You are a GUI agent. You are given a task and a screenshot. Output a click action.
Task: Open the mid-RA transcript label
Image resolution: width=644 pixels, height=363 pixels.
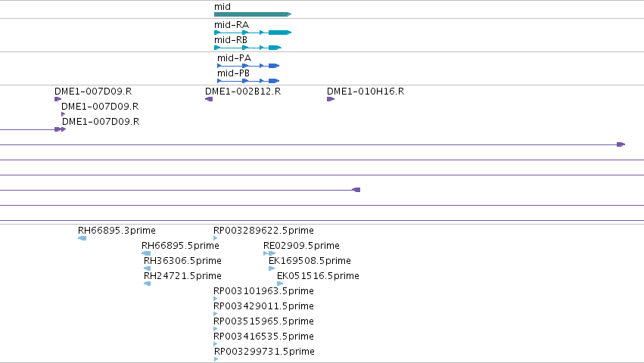pos(232,25)
